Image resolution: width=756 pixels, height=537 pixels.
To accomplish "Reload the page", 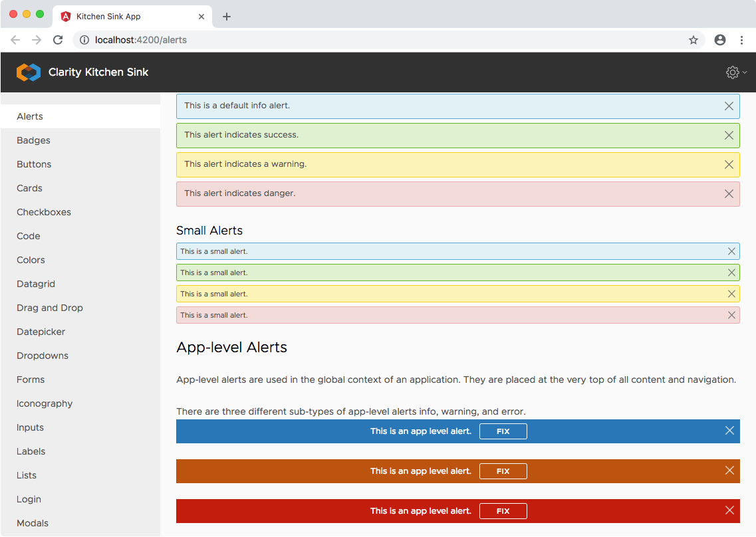I will pyautogui.click(x=58, y=40).
